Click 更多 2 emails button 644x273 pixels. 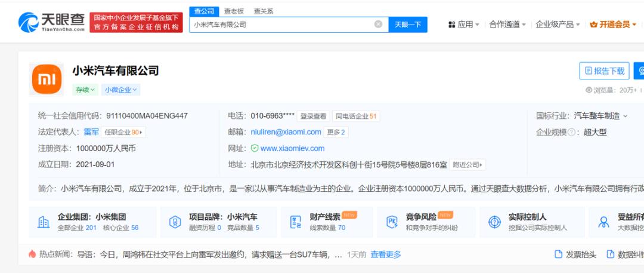336,132
